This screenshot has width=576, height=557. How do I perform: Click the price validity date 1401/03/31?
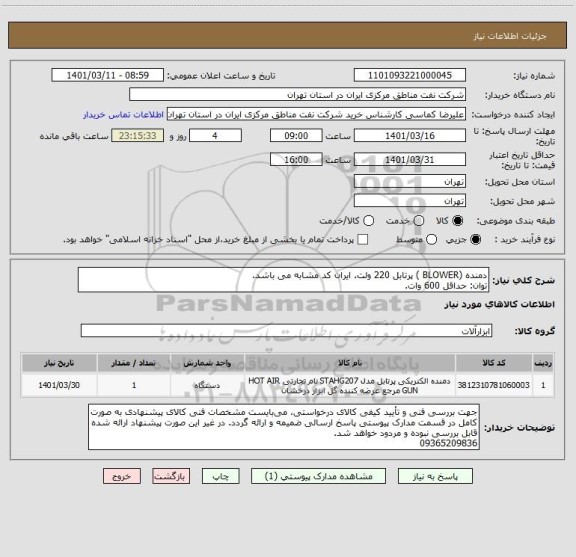[x=410, y=159]
